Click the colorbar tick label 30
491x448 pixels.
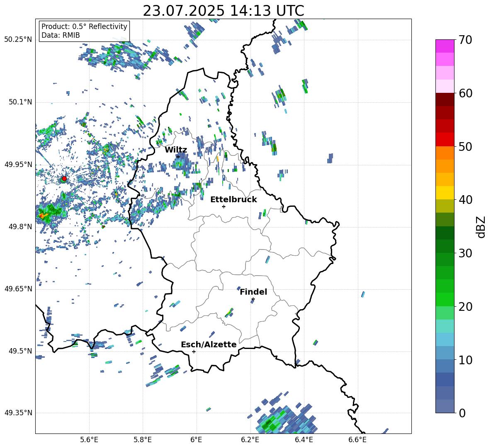click(x=465, y=253)
